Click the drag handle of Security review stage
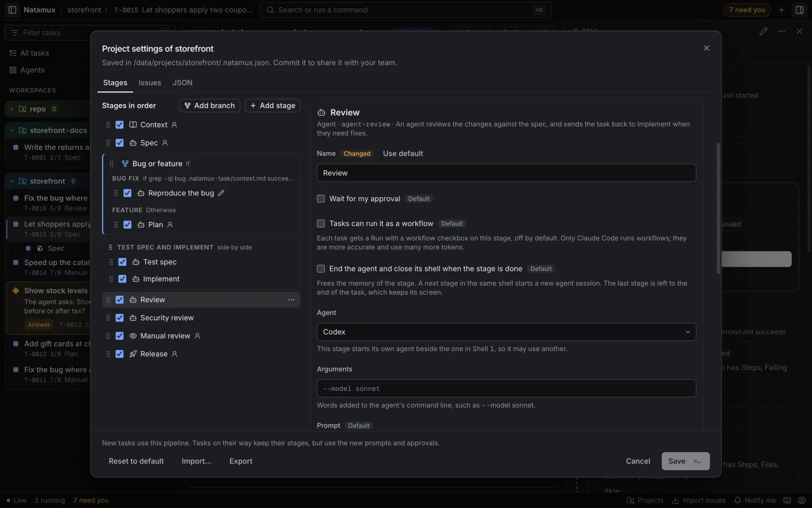This screenshot has width=812, height=508. coord(108,317)
